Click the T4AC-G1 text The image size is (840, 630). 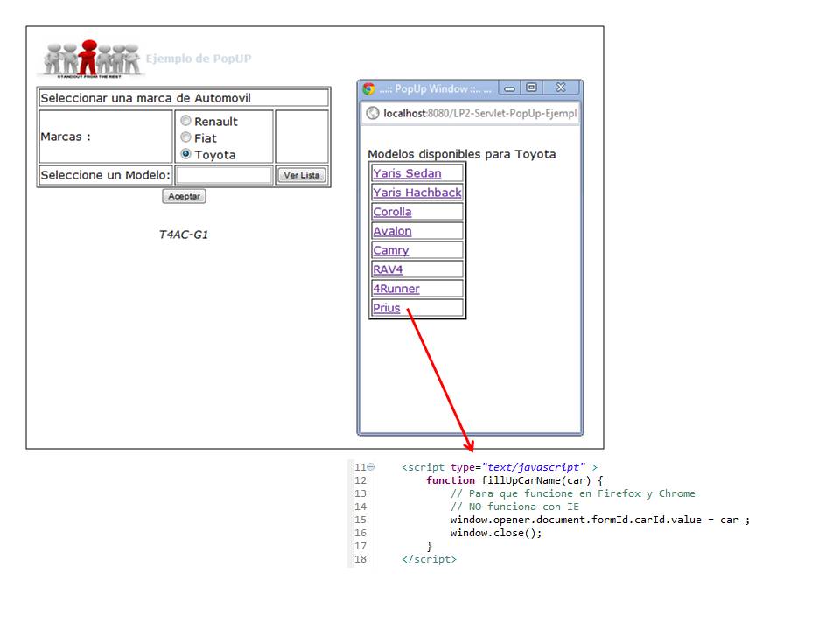coord(183,234)
